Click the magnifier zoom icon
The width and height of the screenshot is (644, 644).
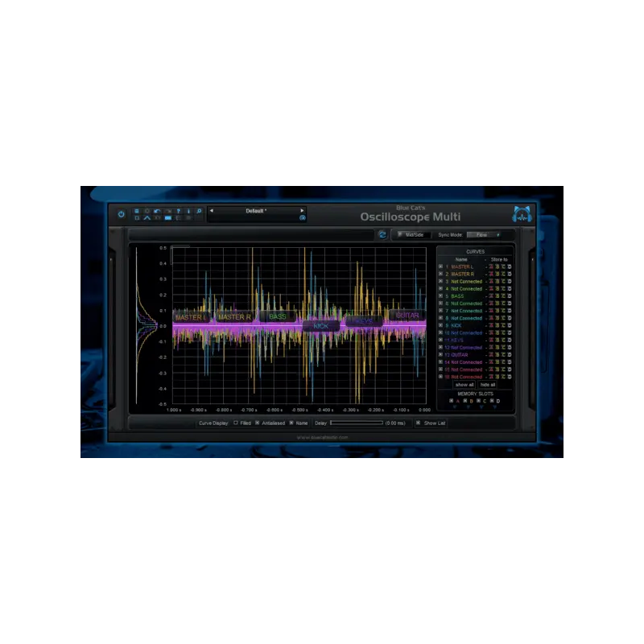[x=199, y=211]
